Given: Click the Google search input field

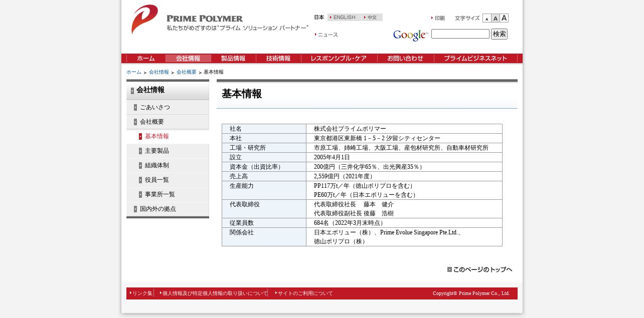Looking at the screenshot, I should 460,34.
